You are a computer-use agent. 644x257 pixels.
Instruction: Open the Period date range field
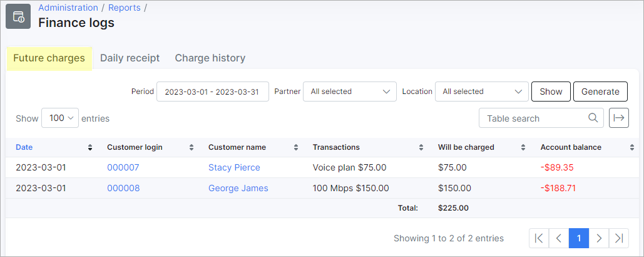tap(212, 92)
